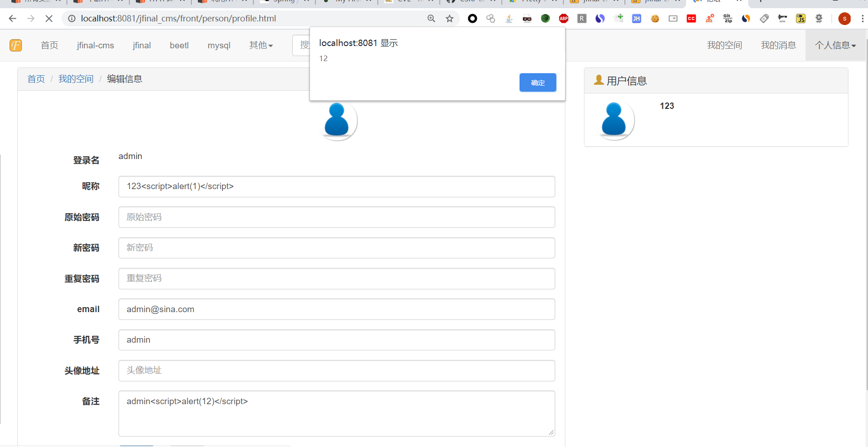Viewport: 868px width, 447px height.
Task: Click the user avatar in 用户信息 panel
Action: (x=614, y=120)
